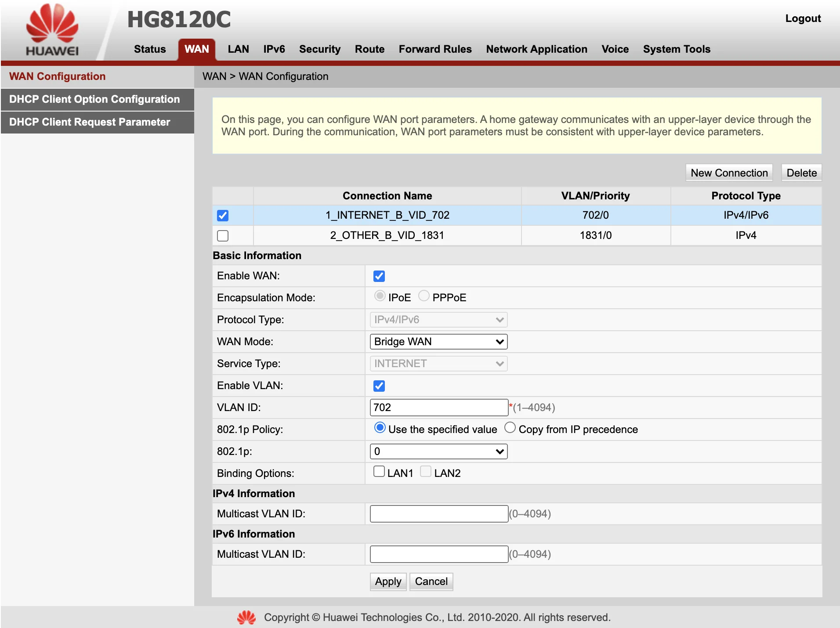The image size is (840, 628).
Task: Toggle the Enable WAN checkbox
Action: pyautogui.click(x=379, y=276)
